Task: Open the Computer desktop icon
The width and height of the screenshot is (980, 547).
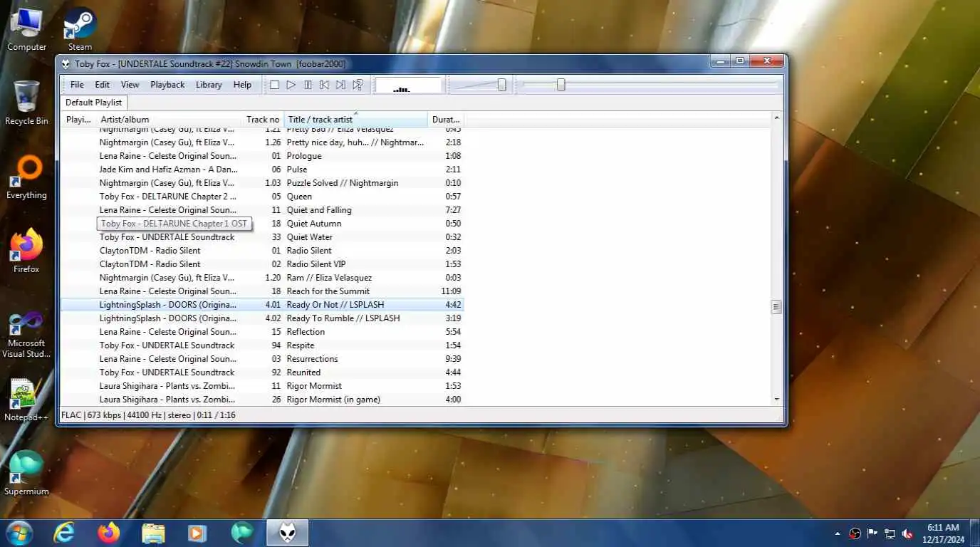Action: pos(26,30)
